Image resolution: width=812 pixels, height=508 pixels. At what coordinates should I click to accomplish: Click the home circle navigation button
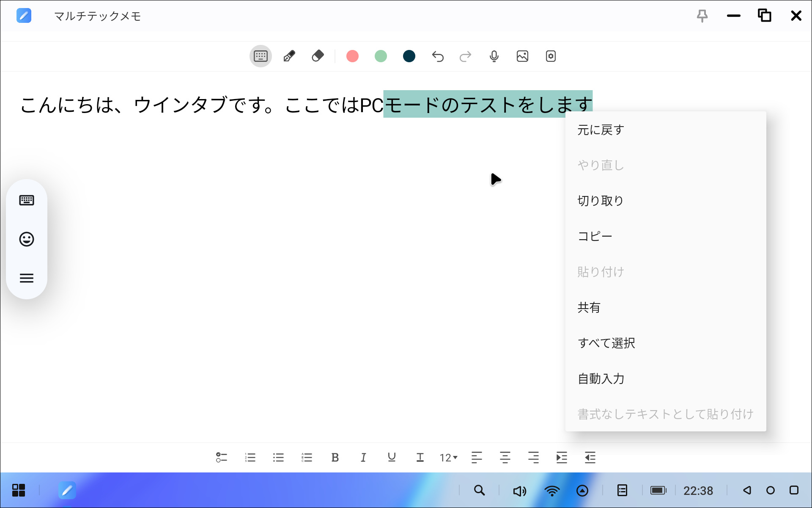(x=771, y=490)
